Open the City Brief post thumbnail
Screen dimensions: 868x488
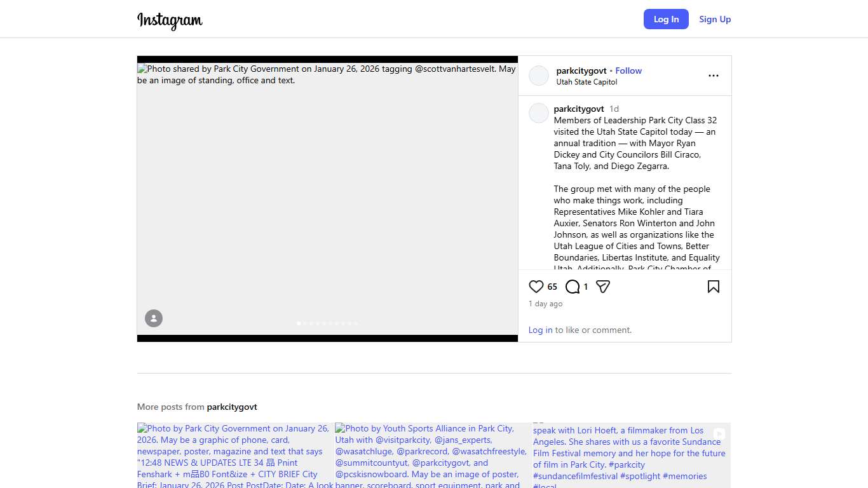[235, 455]
